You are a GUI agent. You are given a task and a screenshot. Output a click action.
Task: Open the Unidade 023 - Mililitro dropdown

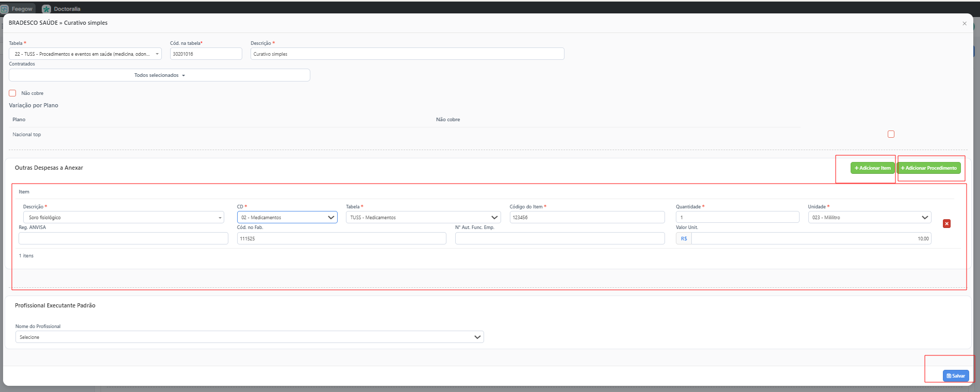(870, 217)
